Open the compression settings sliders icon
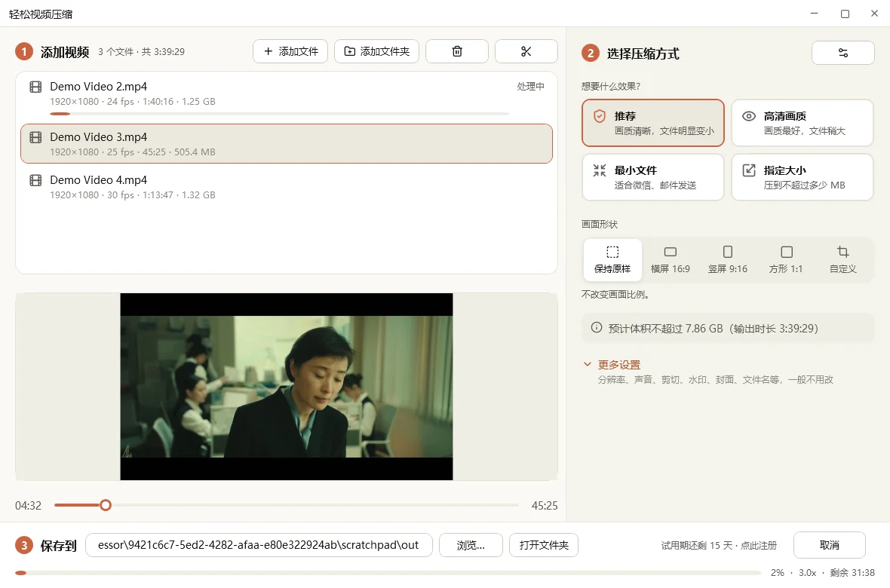The width and height of the screenshot is (890, 588). coord(843,53)
